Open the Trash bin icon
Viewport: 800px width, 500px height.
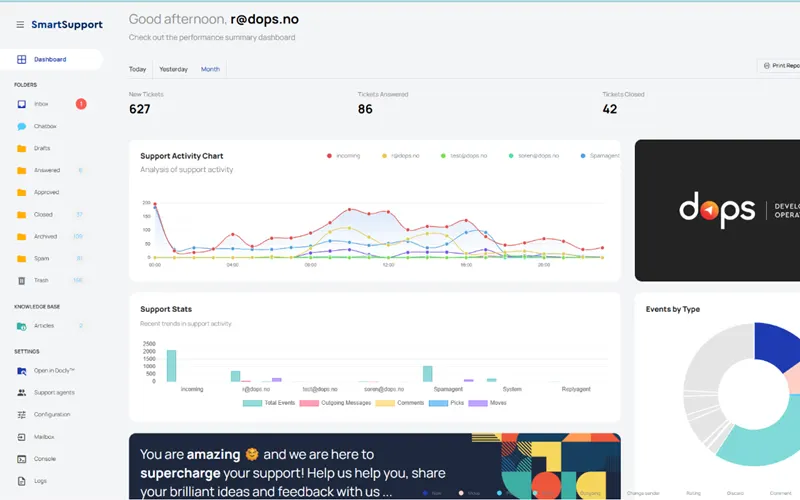(x=21, y=281)
